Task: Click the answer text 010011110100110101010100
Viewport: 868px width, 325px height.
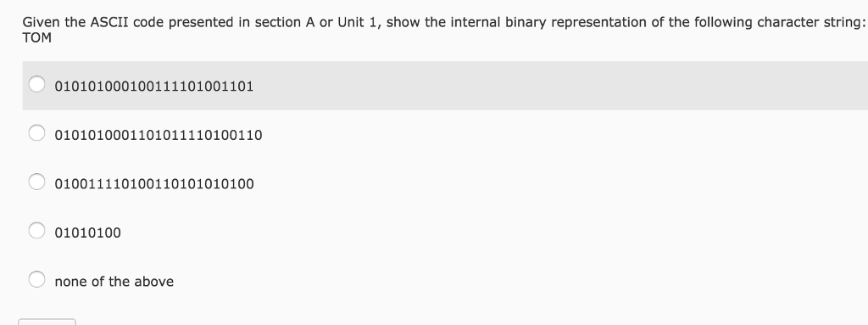Action: pos(154,184)
